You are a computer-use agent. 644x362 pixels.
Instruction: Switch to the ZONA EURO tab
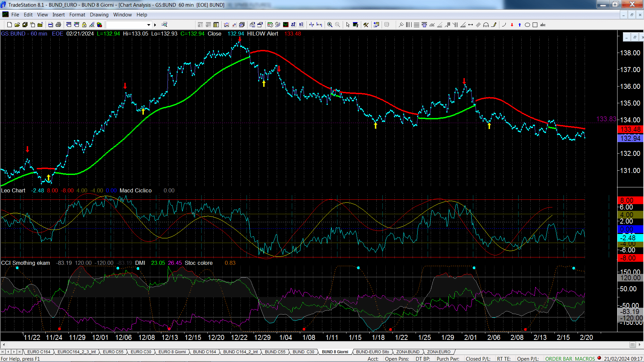click(x=439, y=352)
